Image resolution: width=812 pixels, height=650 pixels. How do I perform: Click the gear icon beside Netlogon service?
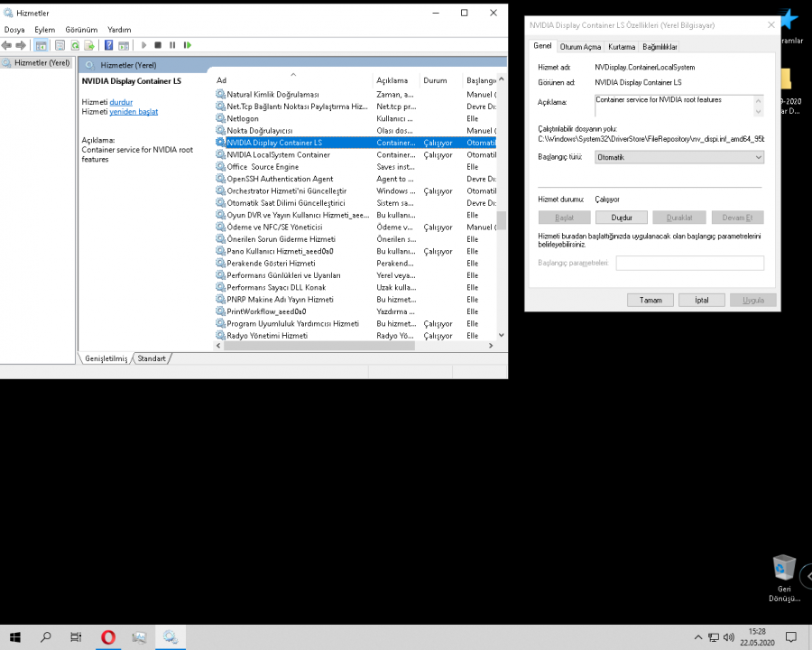click(x=220, y=118)
